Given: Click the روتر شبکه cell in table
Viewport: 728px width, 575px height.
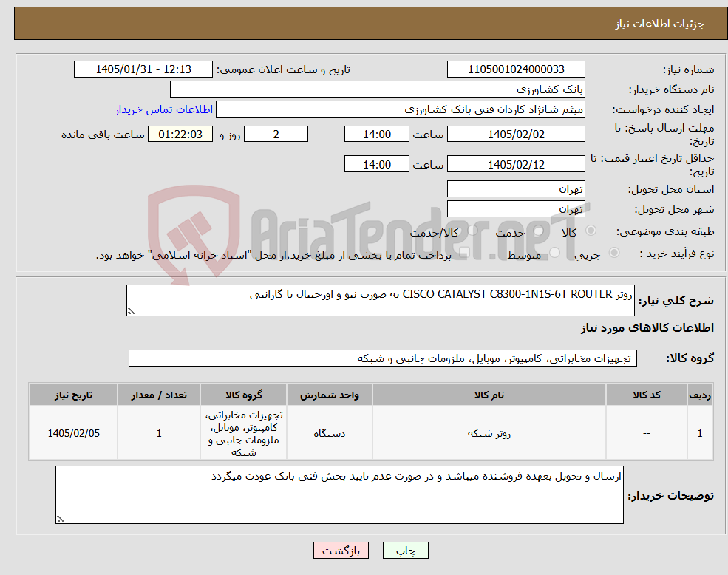Looking at the screenshot, I should tap(489, 433).
